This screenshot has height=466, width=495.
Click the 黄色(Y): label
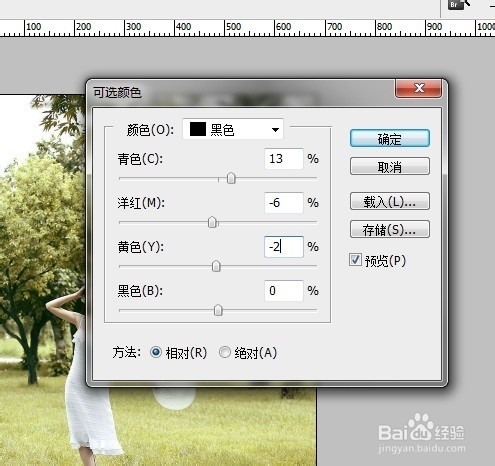(140, 247)
